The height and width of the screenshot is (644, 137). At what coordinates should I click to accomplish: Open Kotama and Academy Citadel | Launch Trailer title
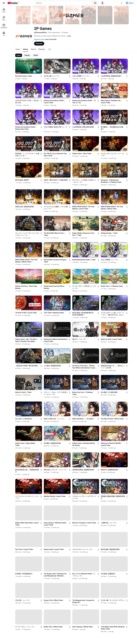coord(54,101)
